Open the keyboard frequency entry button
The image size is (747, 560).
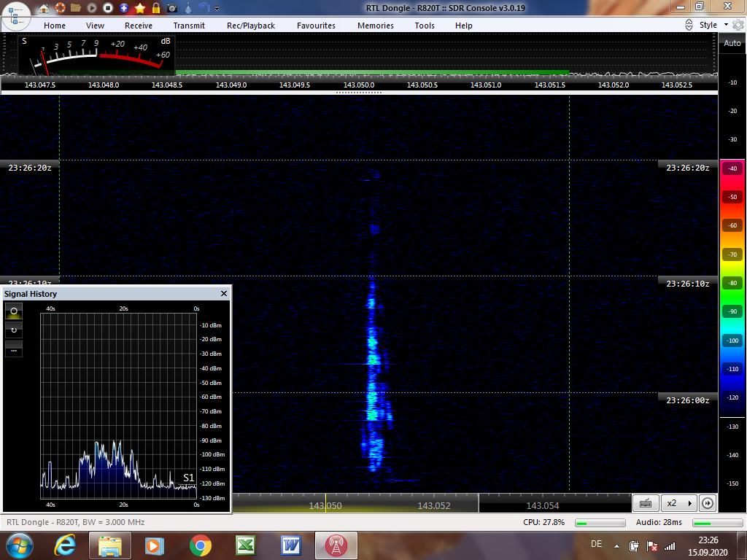point(646,503)
